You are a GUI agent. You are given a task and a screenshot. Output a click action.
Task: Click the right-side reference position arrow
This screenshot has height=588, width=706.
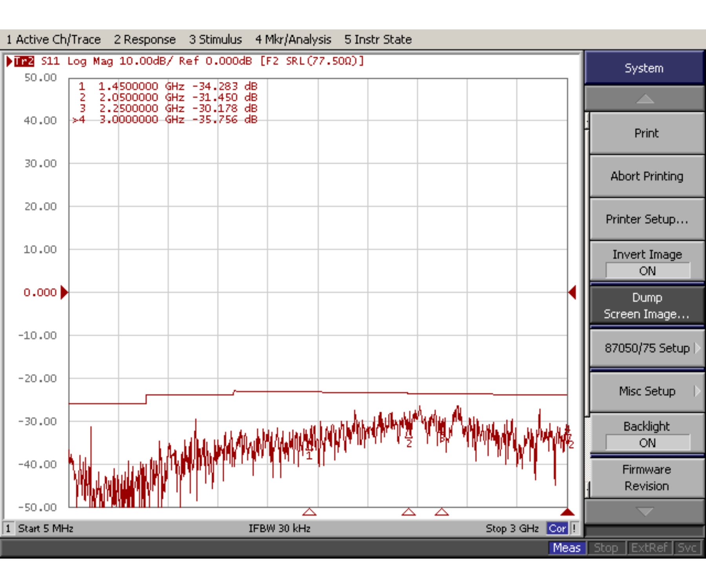(x=573, y=292)
